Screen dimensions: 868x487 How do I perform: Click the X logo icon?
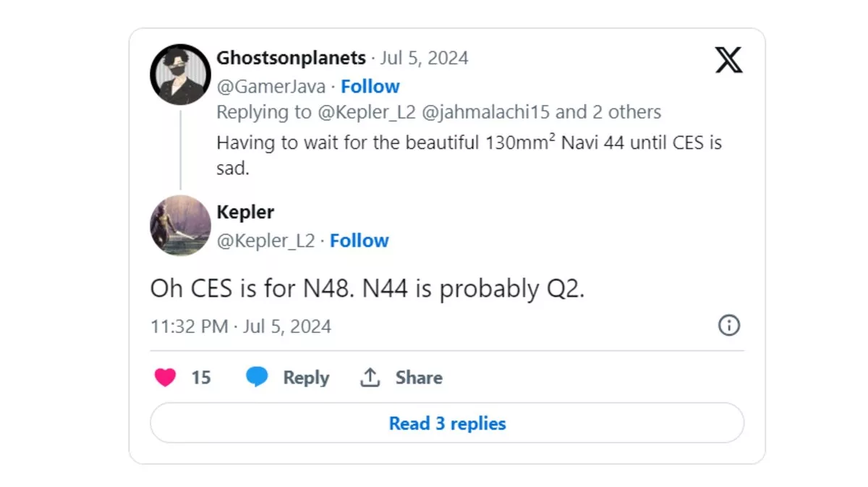[x=728, y=59]
